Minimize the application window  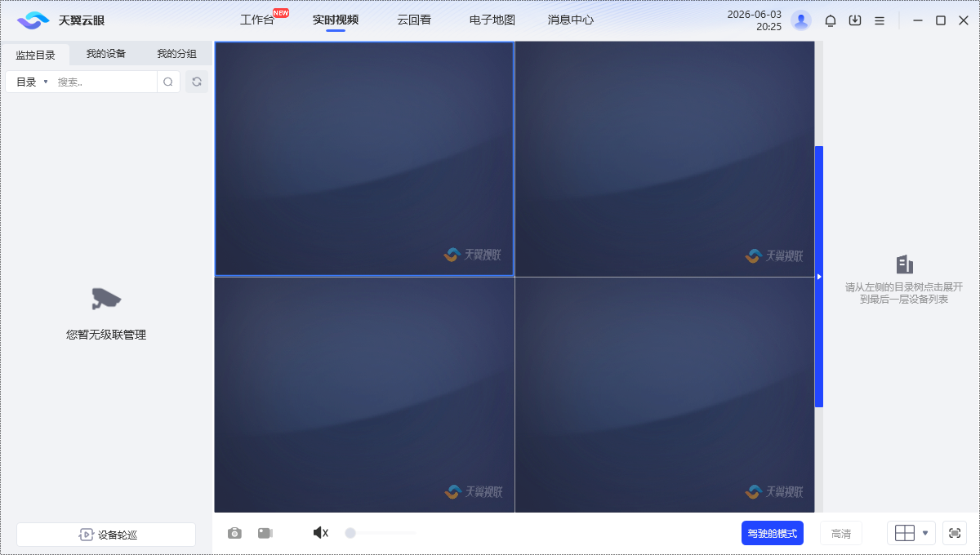point(919,20)
